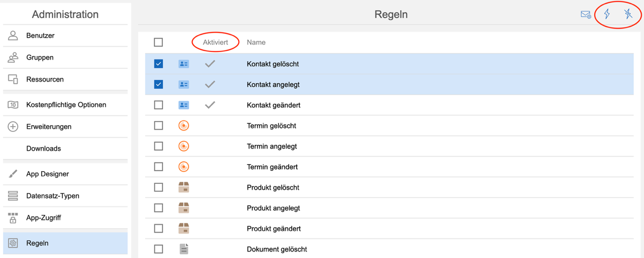Image resolution: width=644 pixels, height=258 pixels.
Task: Tick the checkbox for Kontakt geändert
Action: coord(158,105)
